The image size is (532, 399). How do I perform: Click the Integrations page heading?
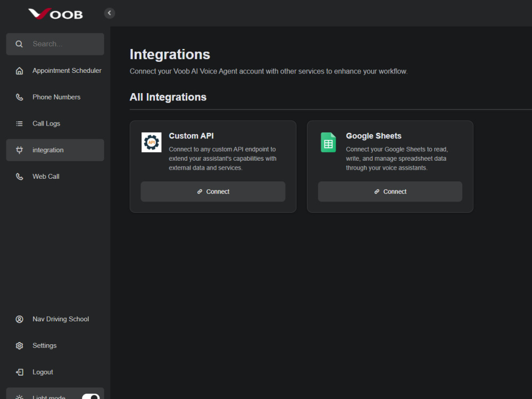pos(170,54)
